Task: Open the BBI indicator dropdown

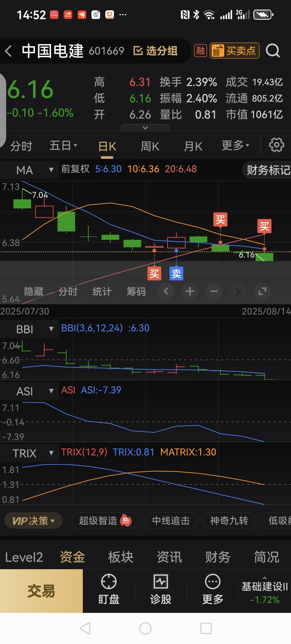Action: [29, 329]
